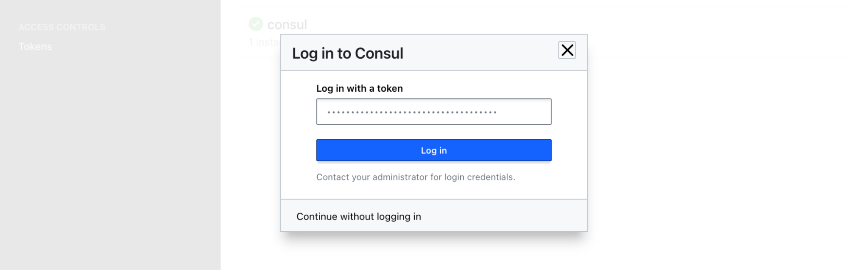
Task: Click the masked token dots in the field
Action: point(412,112)
